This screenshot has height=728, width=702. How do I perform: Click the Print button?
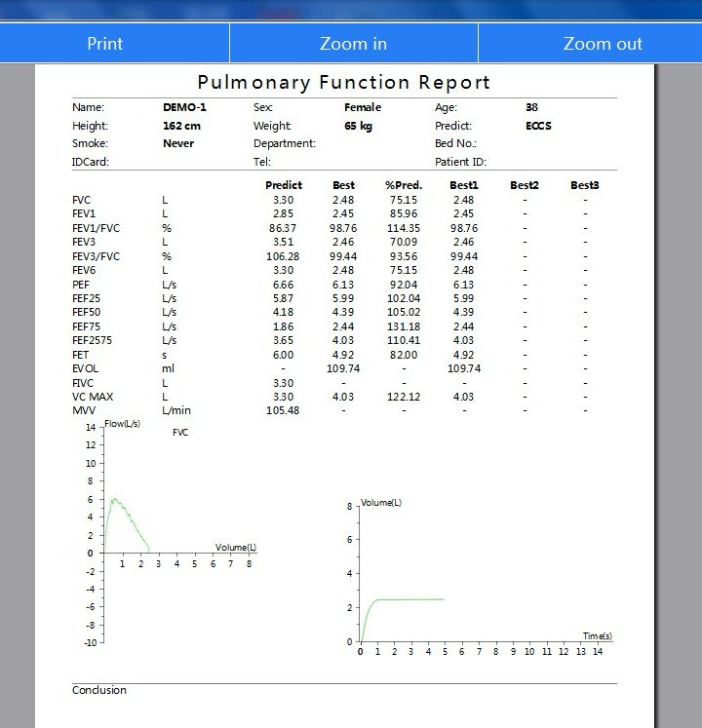(x=105, y=44)
